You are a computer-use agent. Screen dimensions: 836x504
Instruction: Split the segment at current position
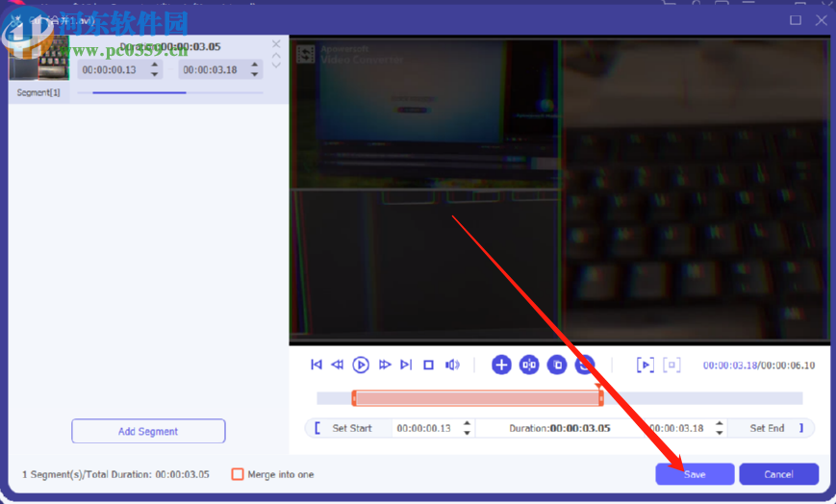coord(529,365)
